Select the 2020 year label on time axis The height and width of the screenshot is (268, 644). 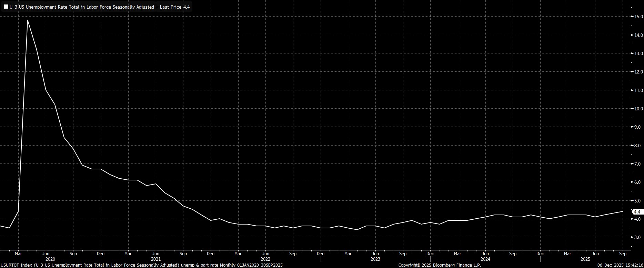pyautogui.click(x=50, y=259)
